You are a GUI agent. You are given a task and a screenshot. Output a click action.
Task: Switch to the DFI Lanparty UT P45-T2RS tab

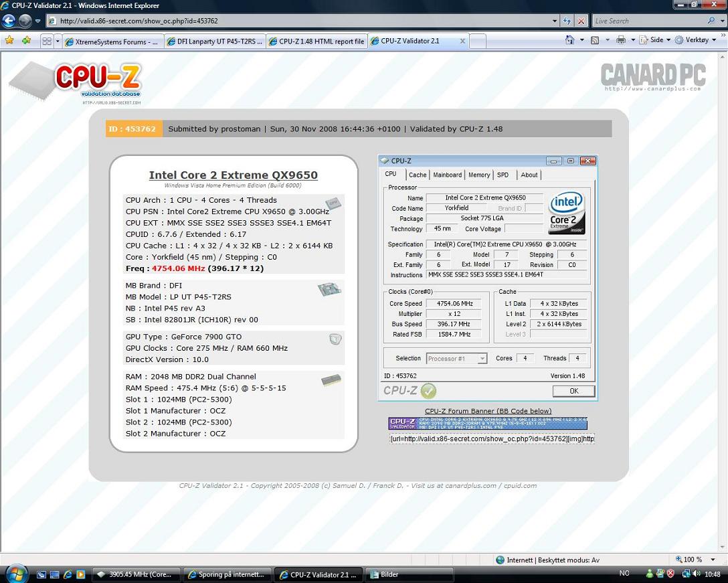(215, 41)
